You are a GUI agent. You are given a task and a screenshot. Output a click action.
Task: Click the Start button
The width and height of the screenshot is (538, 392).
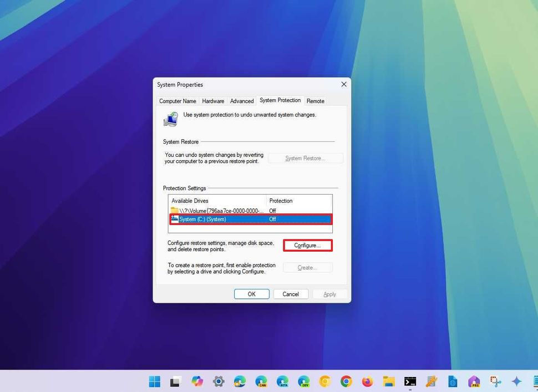tap(154, 381)
